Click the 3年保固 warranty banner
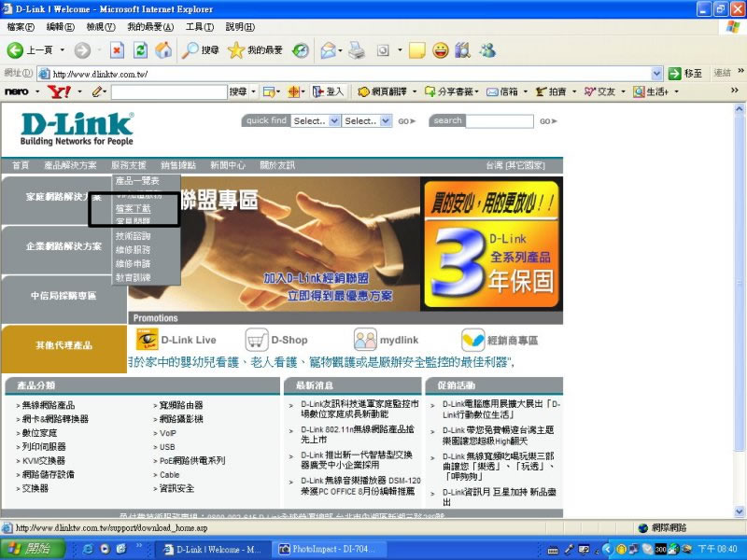This screenshot has height=560, width=747. pos(491,244)
